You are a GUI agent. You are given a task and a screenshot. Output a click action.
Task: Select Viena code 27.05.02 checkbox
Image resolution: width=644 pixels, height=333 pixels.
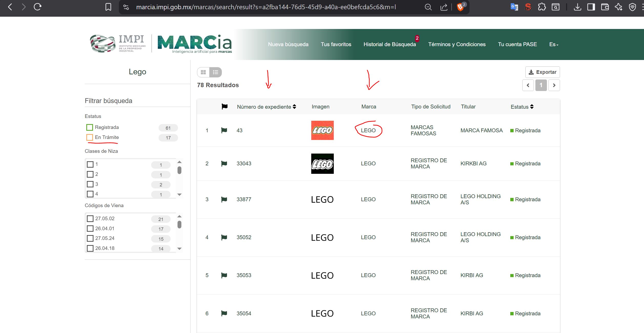pos(90,219)
